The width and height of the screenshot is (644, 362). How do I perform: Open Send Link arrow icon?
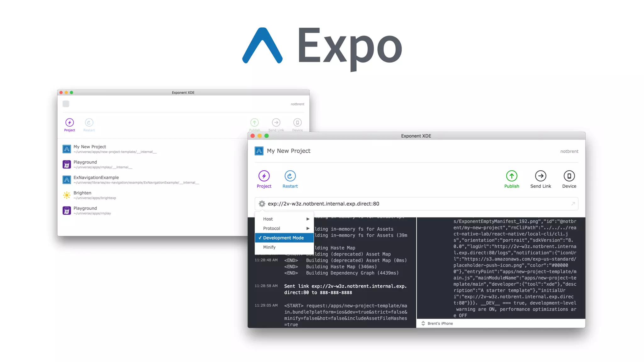(541, 176)
